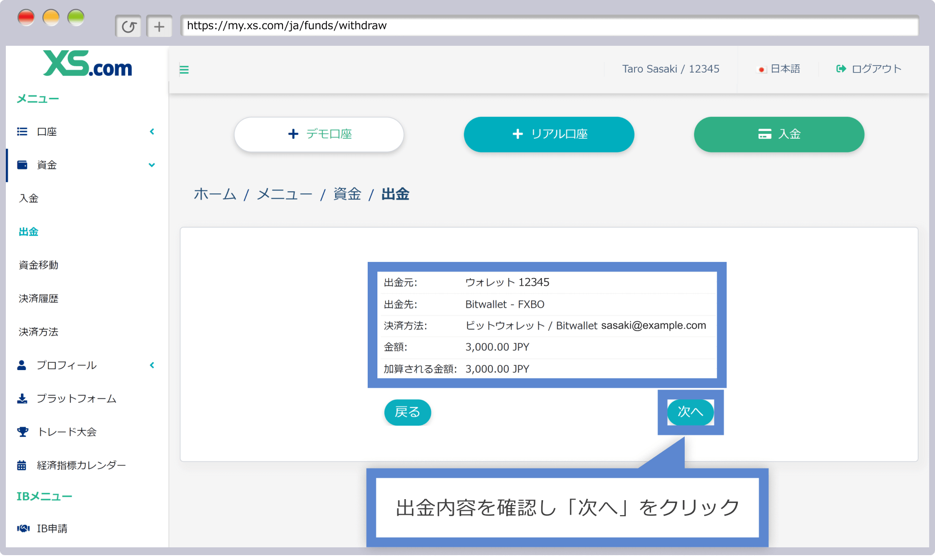Open 決済方法 in the sidebar
The height and width of the screenshot is (560, 935).
click(x=38, y=332)
